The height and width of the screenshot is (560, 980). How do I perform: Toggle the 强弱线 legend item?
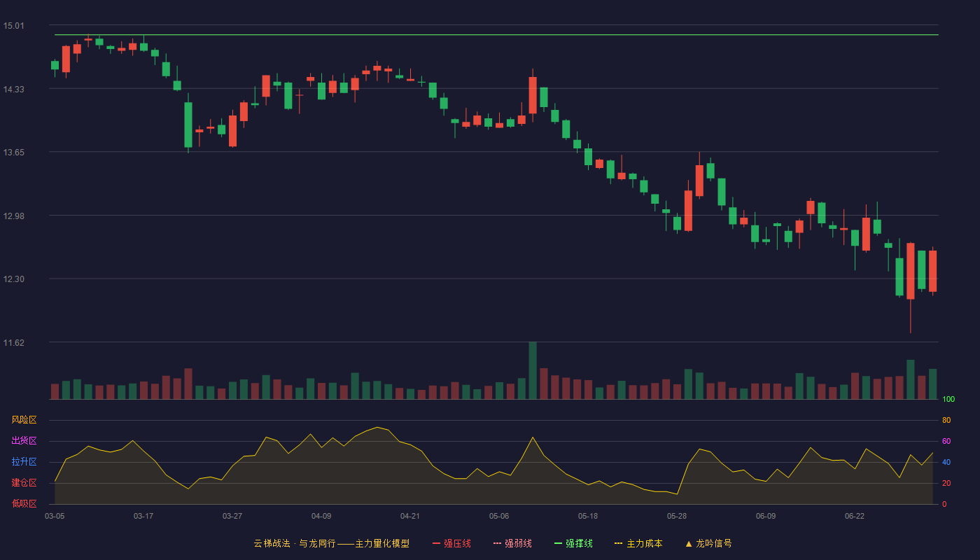[512, 543]
